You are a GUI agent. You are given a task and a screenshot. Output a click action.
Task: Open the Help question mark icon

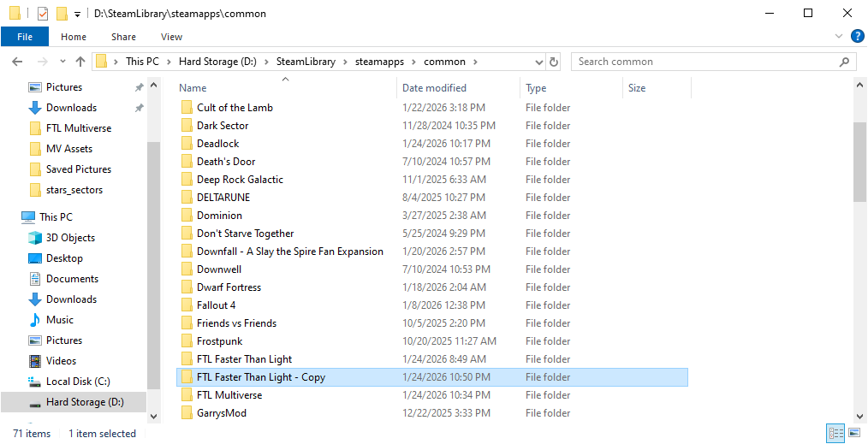click(857, 37)
